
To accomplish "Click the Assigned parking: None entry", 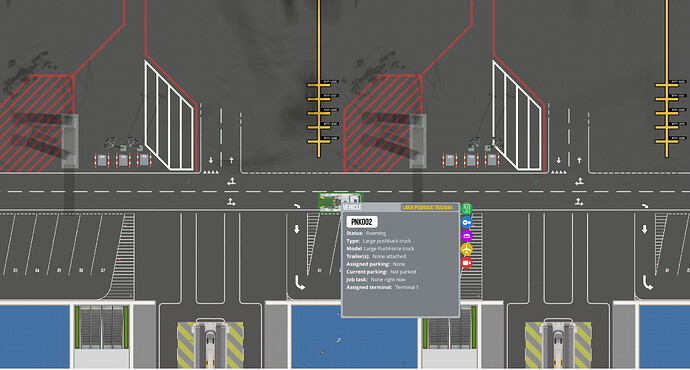I will (x=375, y=264).
